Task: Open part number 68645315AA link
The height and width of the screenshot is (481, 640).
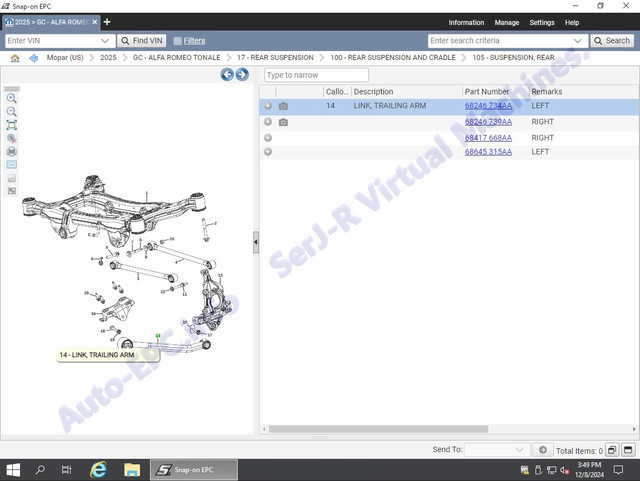Action: click(x=488, y=152)
